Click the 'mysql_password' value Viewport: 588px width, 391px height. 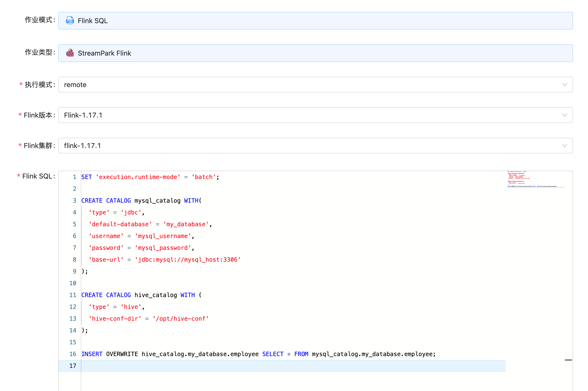pos(163,248)
